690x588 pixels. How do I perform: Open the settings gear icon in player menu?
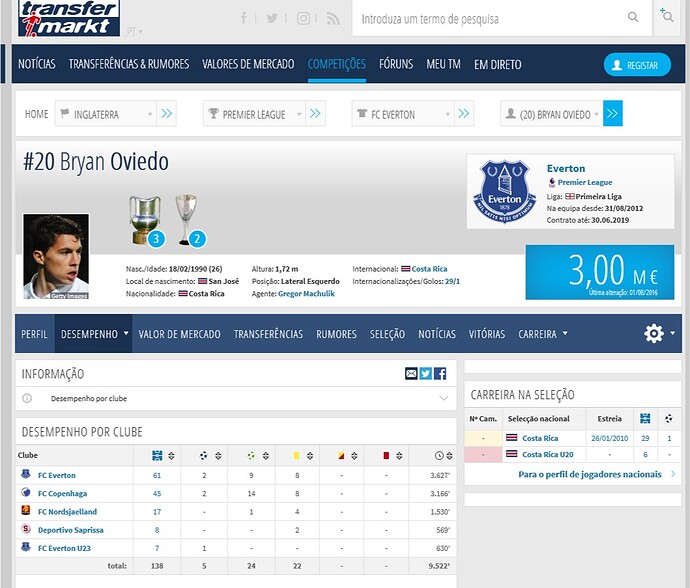coord(654,333)
